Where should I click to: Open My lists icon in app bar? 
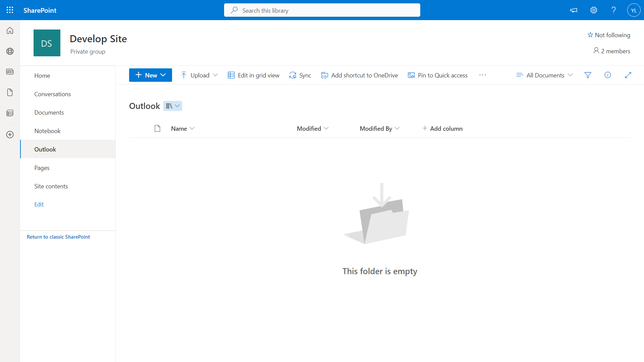pyautogui.click(x=10, y=113)
